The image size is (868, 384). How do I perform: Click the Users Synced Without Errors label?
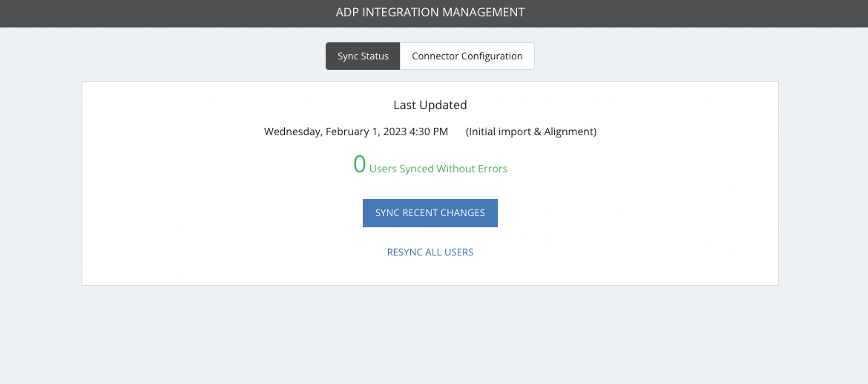tap(438, 169)
